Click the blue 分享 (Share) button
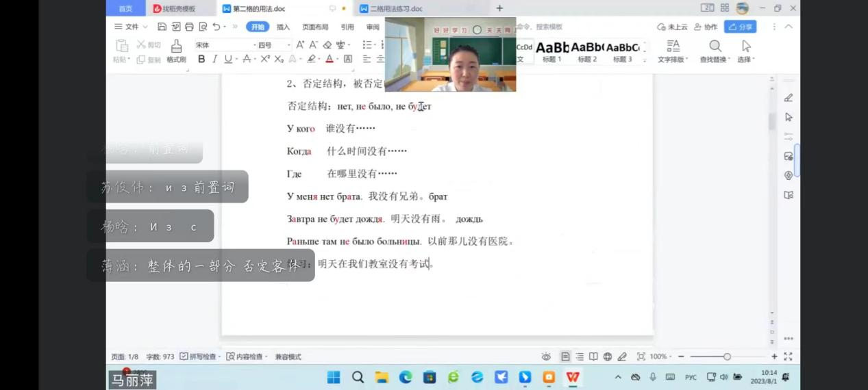This screenshot has width=868, height=390. [x=741, y=27]
